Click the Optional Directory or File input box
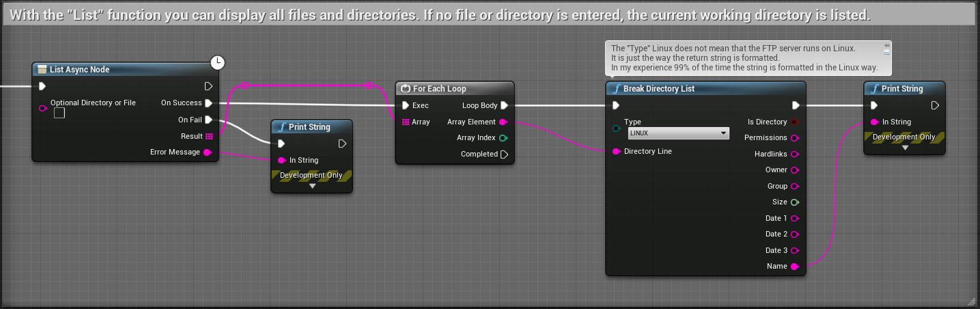 pyautogui.click(x=59, y=113)
